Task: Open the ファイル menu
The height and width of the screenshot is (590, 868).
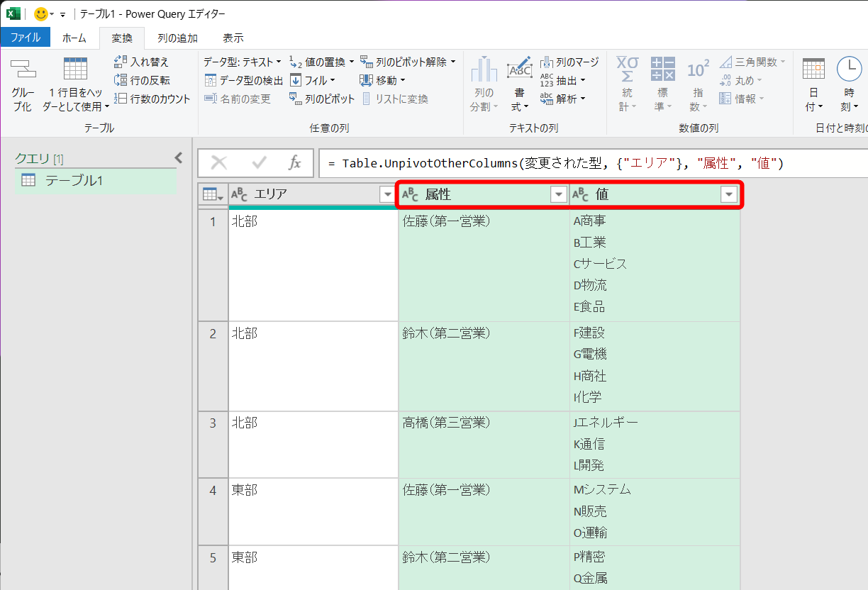Action: [x=26, y=39]
